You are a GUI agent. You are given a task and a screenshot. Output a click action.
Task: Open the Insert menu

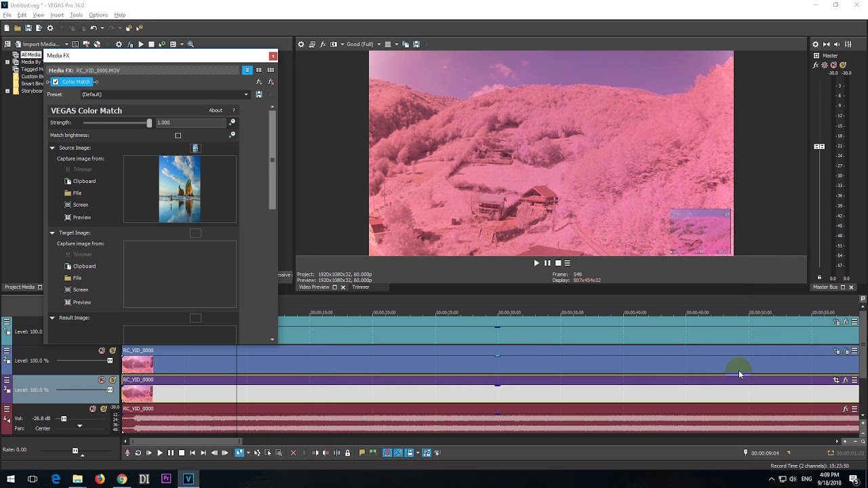click(57, 15)
